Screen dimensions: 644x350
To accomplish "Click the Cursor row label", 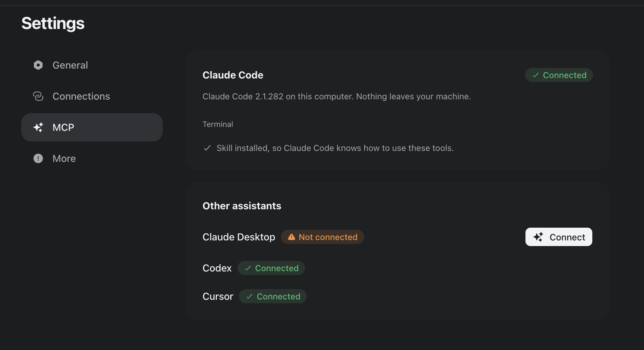I will click(218, 296).
